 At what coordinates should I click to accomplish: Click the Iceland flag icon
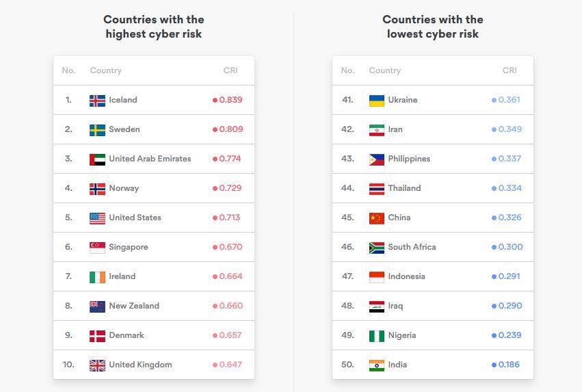click(x=97, y=101)
